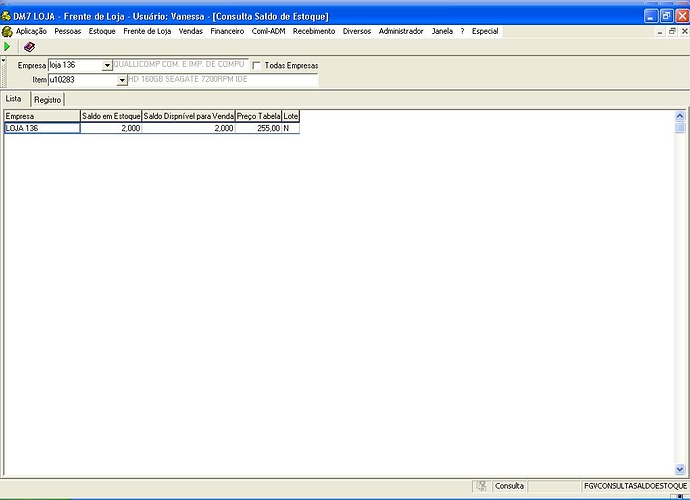Open the Frente de Loja menu

(x=147, y=31)
